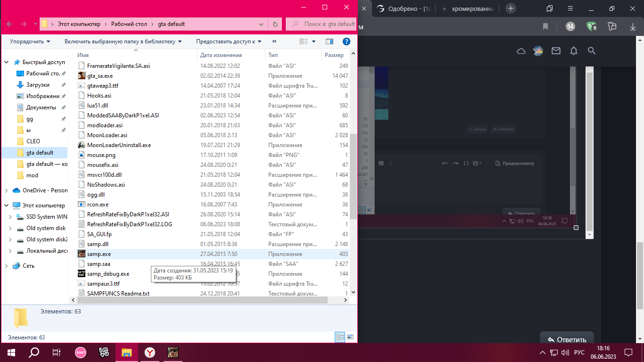644x362 pixels.
Task: Open the Предоставить доступ к dropdown
Action: coord(229,41)
